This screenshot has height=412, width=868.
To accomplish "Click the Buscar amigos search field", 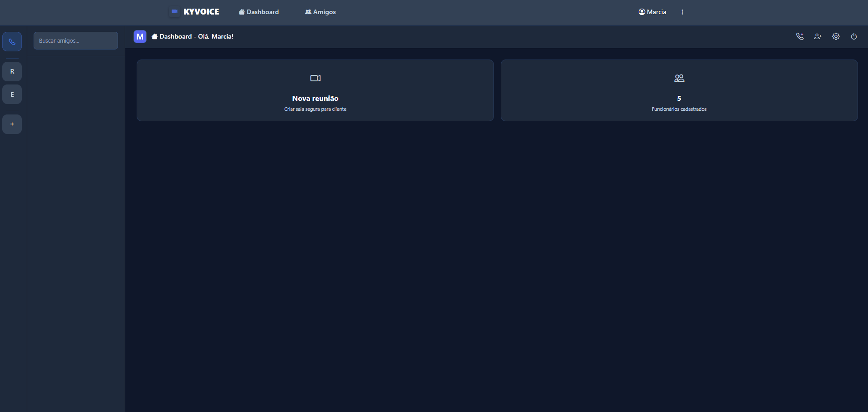I will [75, 40].
